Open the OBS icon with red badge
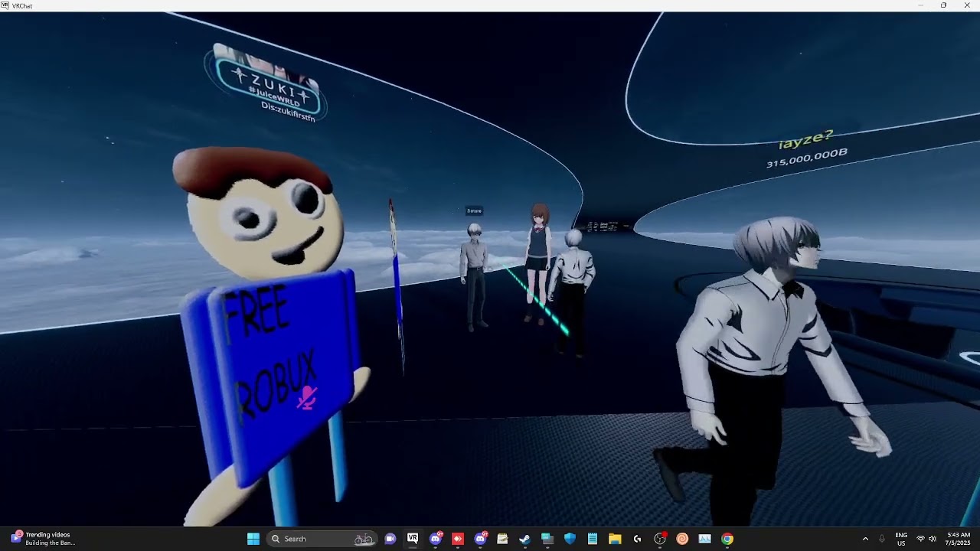Screen dimensions: 980x551 coord(660,539)
